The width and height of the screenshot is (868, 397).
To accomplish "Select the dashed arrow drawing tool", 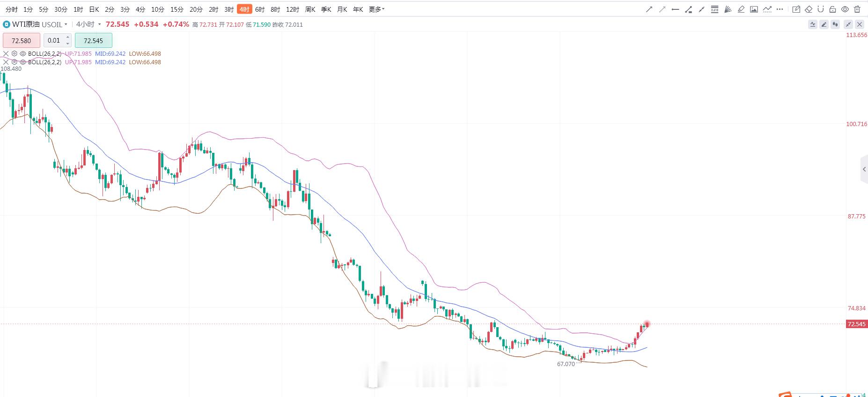I will [x=662, y=9].
